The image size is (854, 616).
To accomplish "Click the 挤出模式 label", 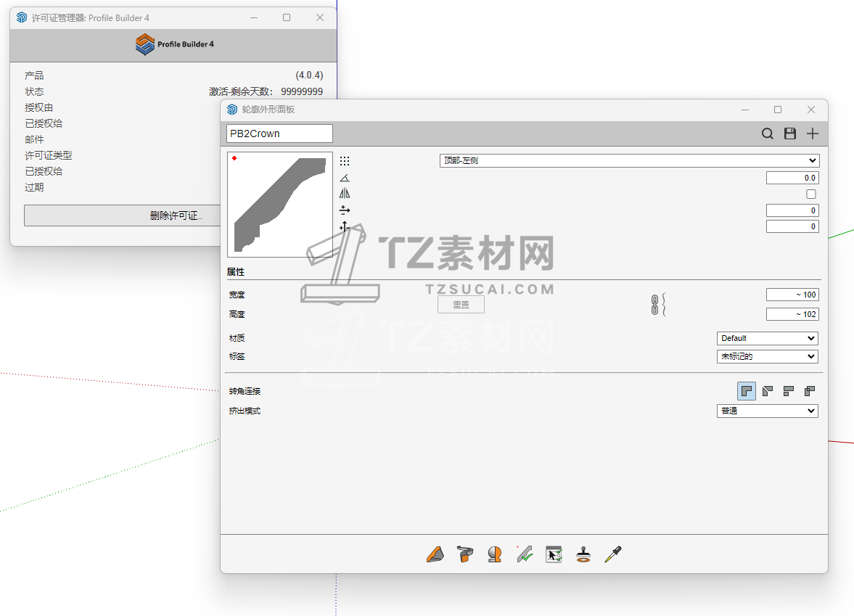I will tap(245, 411).
